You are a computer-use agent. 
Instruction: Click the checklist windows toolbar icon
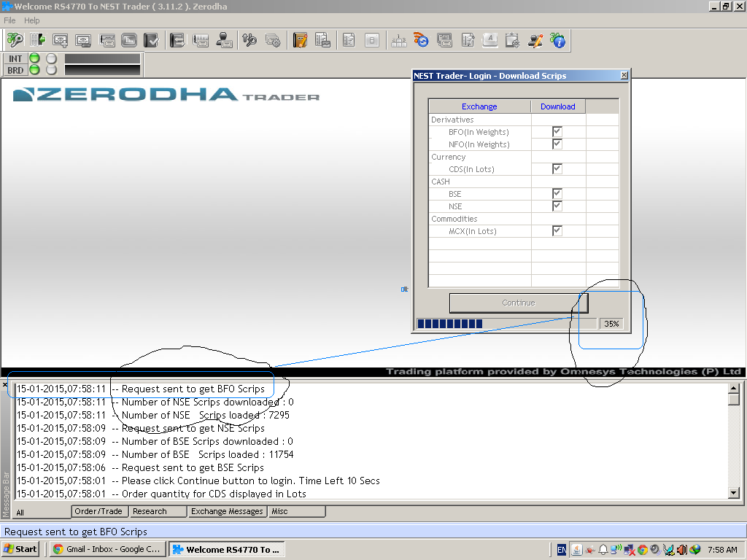click(444, 41)
